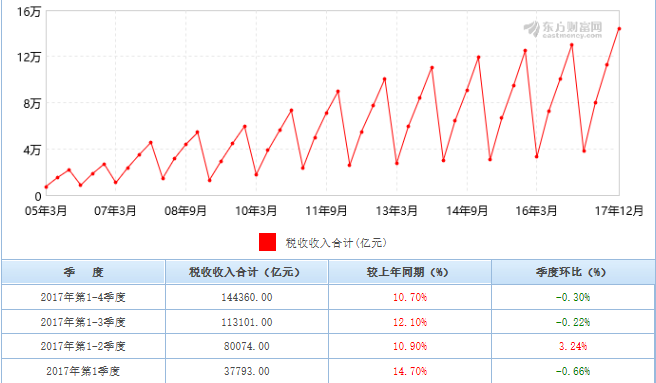
Task: Click the 3.24% quarterly change value
Action: (x=573, y=346)
